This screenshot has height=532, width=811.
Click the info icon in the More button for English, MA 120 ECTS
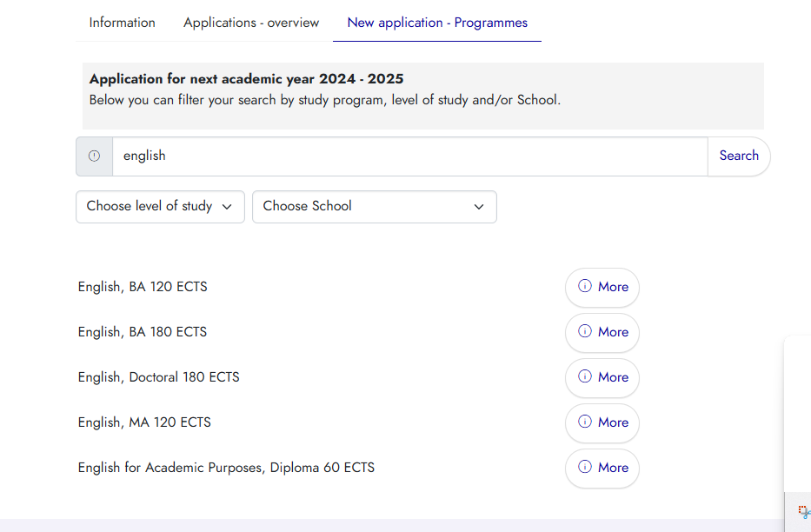click(x=585, y=422)
